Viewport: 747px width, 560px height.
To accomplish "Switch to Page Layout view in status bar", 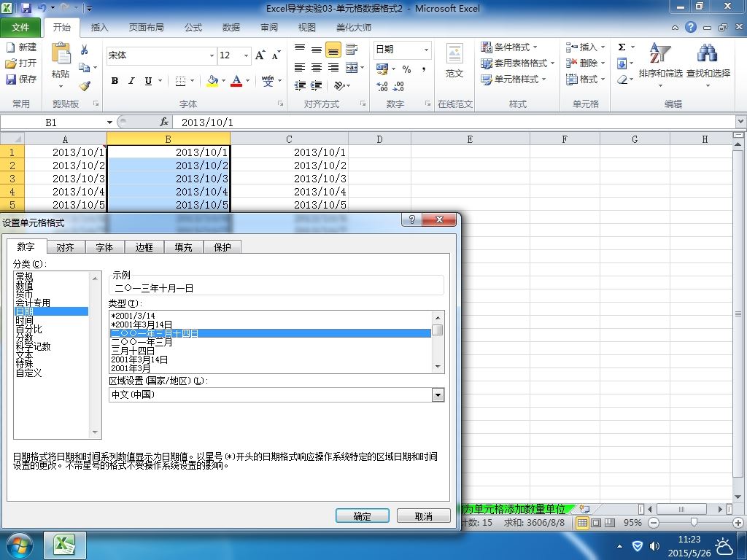I will click(x=596, y=522).
